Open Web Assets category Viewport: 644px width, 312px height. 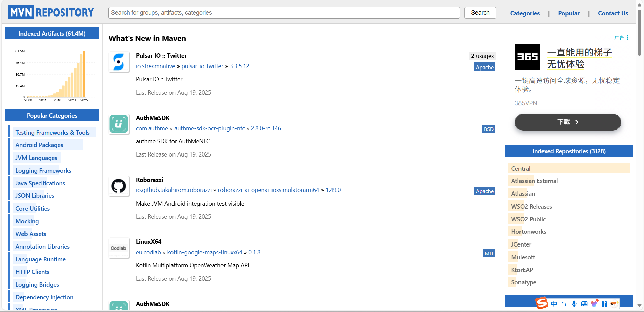point(31,234)
